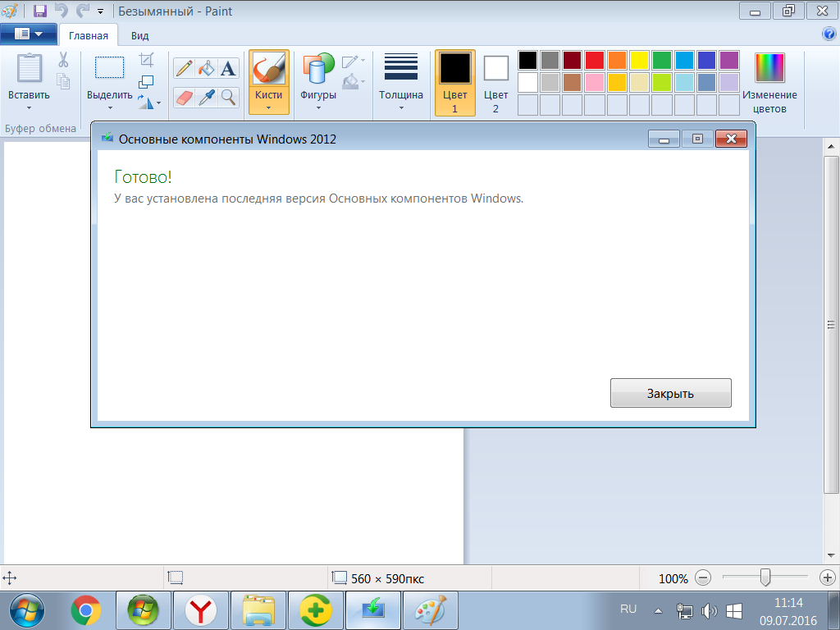Viewport: 840px width, 630px height.
Task: Switch to the Главная tab
Action: click(x=89, y=35)
